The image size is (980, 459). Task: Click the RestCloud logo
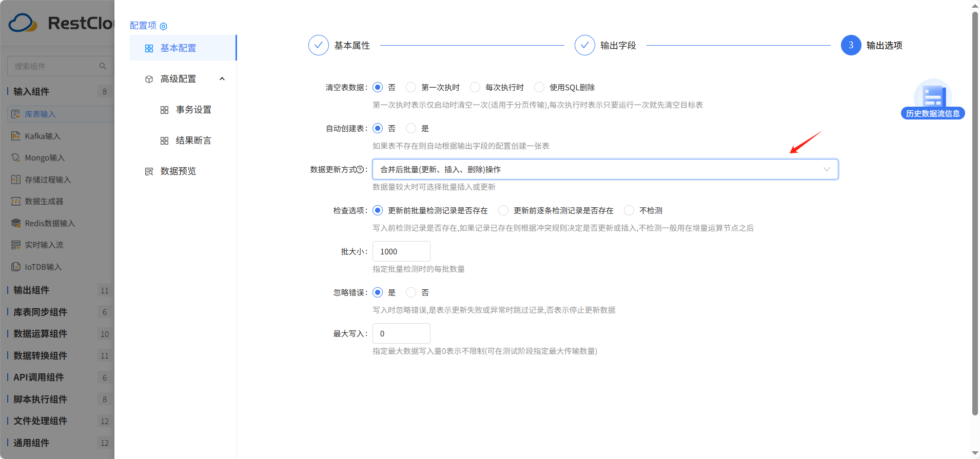point(61,23)
